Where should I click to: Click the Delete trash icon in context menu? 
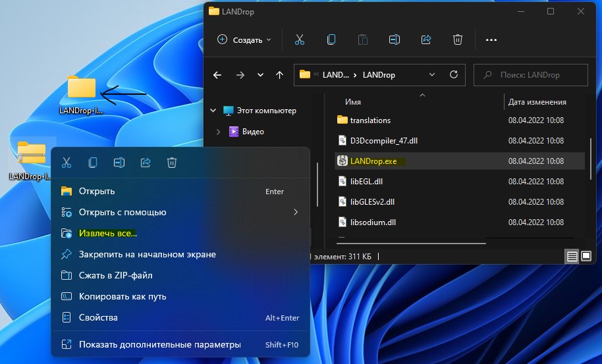tap(172, 163)
